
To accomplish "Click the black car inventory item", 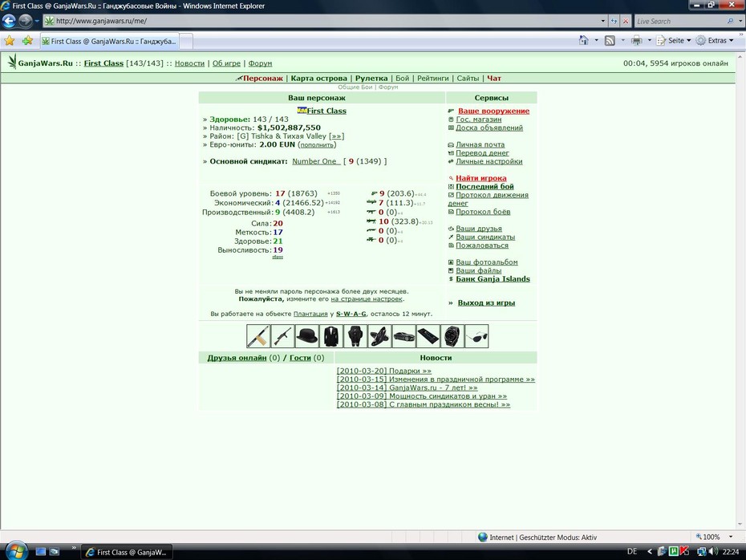I will click(404, 336).
